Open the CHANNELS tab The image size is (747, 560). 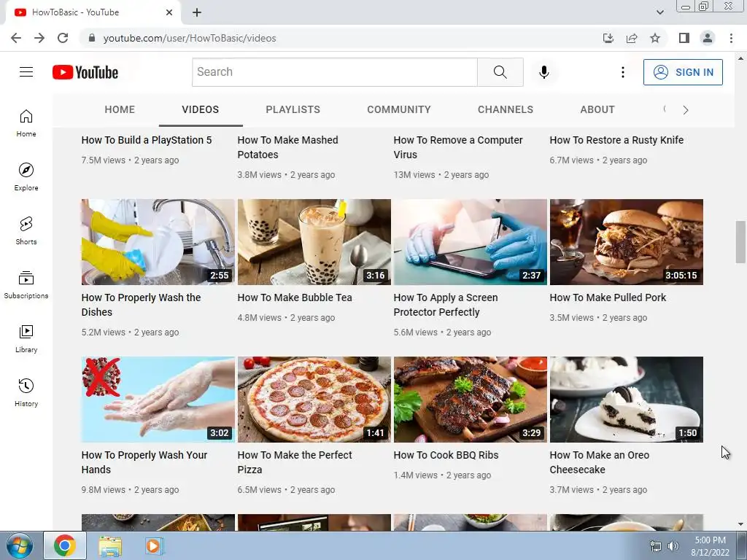click(506, 109)
